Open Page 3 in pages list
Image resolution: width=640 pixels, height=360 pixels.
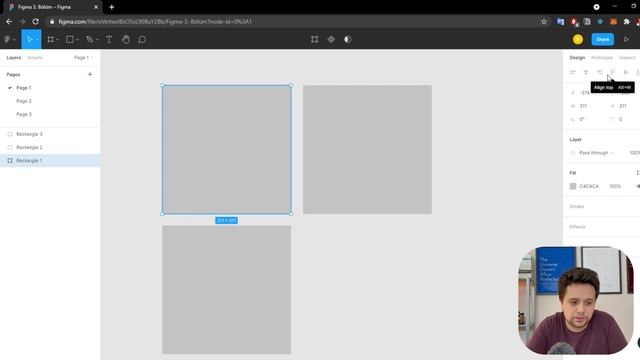click(24, 114)
